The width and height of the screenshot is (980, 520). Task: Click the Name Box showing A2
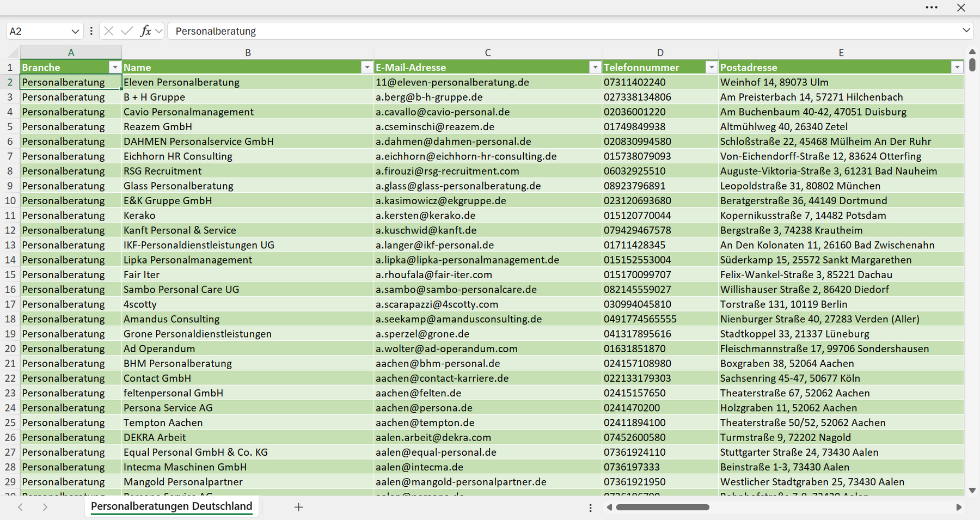38,31
